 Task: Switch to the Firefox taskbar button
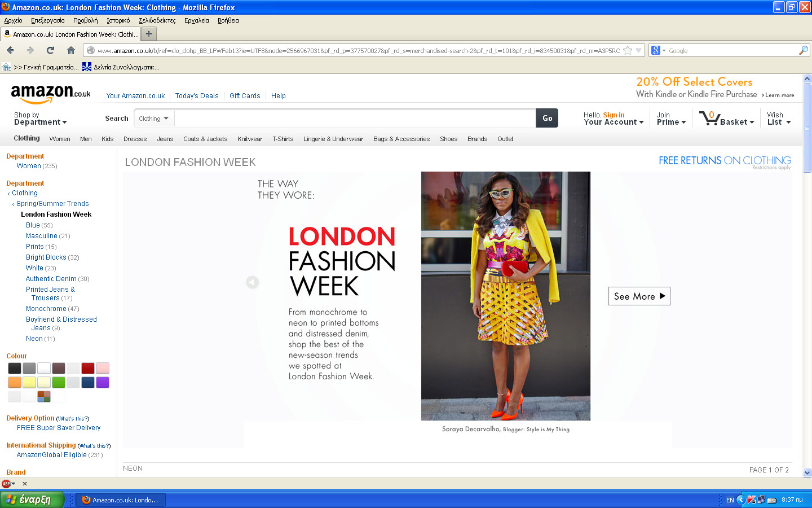click(120, 500)
